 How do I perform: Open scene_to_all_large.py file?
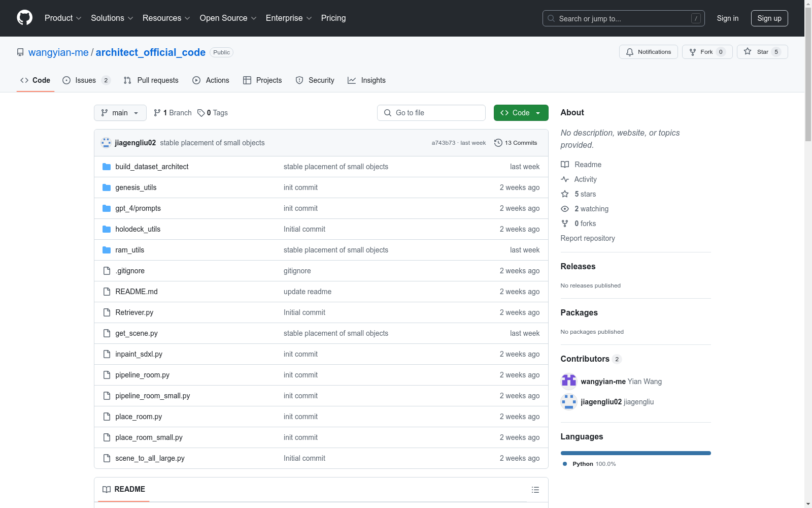pos(150,458)
